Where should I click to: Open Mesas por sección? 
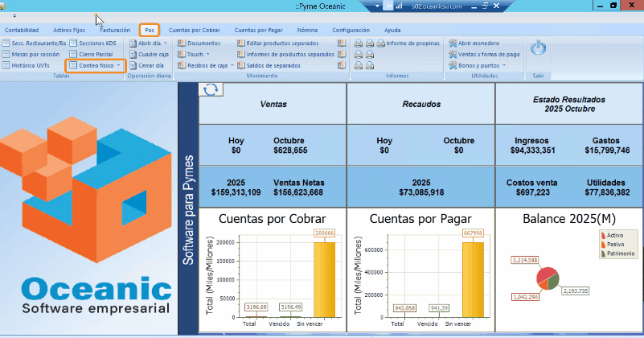34,54
